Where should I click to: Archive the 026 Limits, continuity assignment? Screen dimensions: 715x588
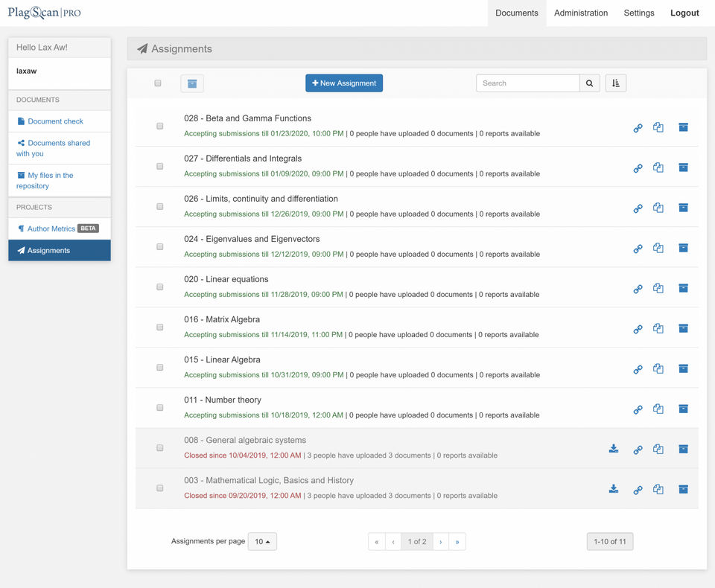point(683,208)
